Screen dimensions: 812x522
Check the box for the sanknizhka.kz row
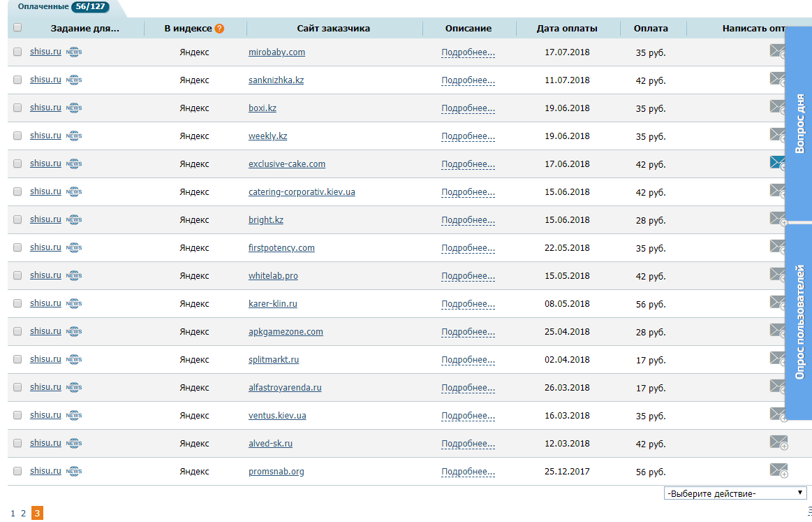coord(17,80)
